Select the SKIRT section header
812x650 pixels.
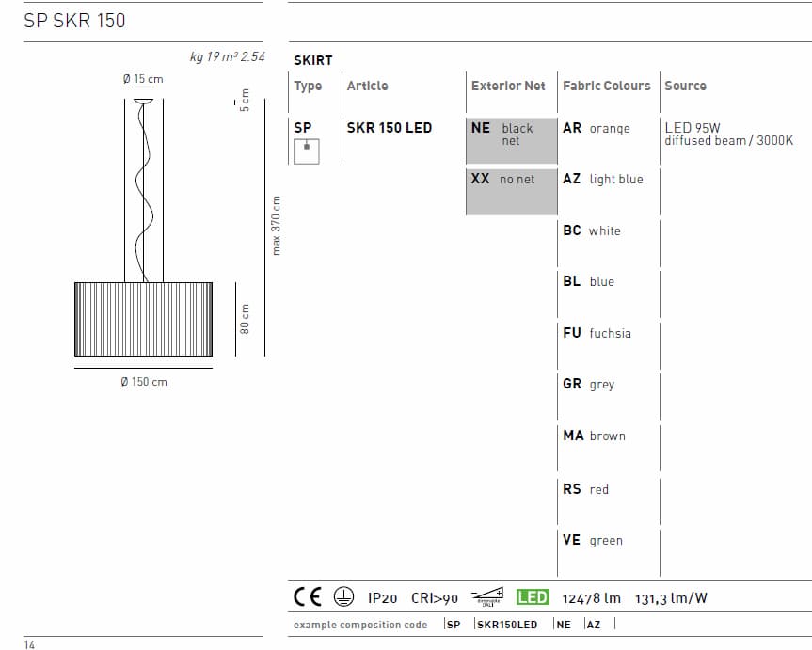[311, 59]
